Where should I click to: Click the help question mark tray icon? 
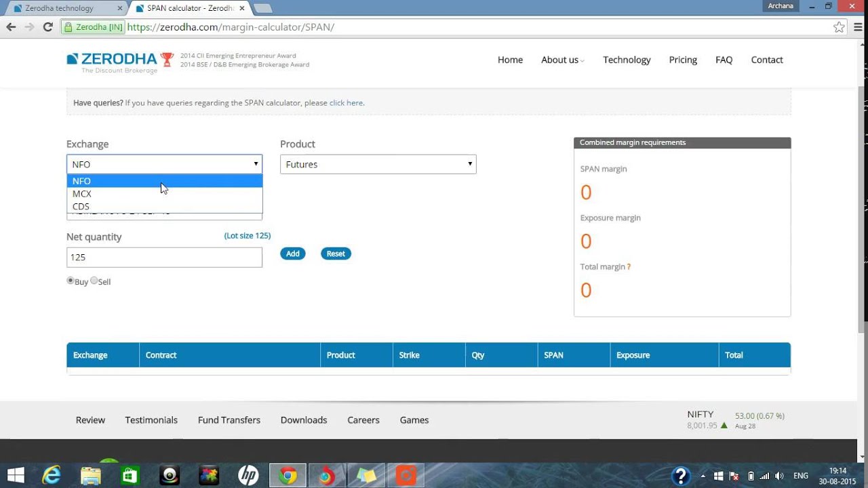pyautogui.click(x=680, y=476)
